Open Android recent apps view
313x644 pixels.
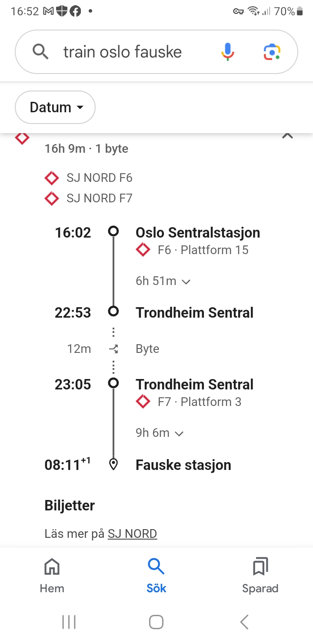[x=69, y=622]
